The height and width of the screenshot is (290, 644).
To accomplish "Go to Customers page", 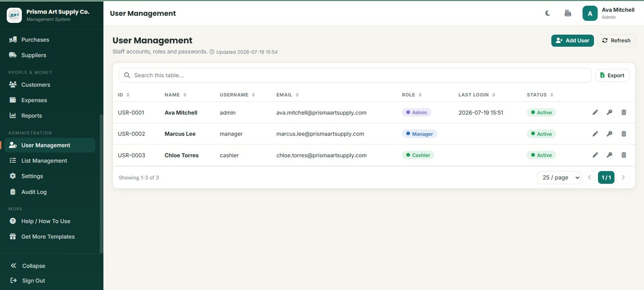I will pyautogui.click(x=50, y=85).
